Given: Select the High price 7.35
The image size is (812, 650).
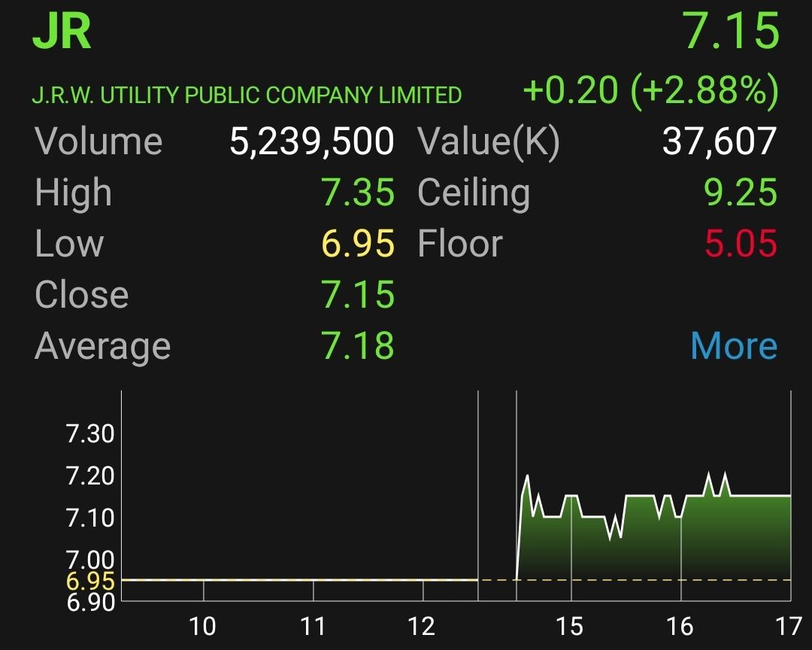Looking at the screenshot, I should click(x=359, y=193).
